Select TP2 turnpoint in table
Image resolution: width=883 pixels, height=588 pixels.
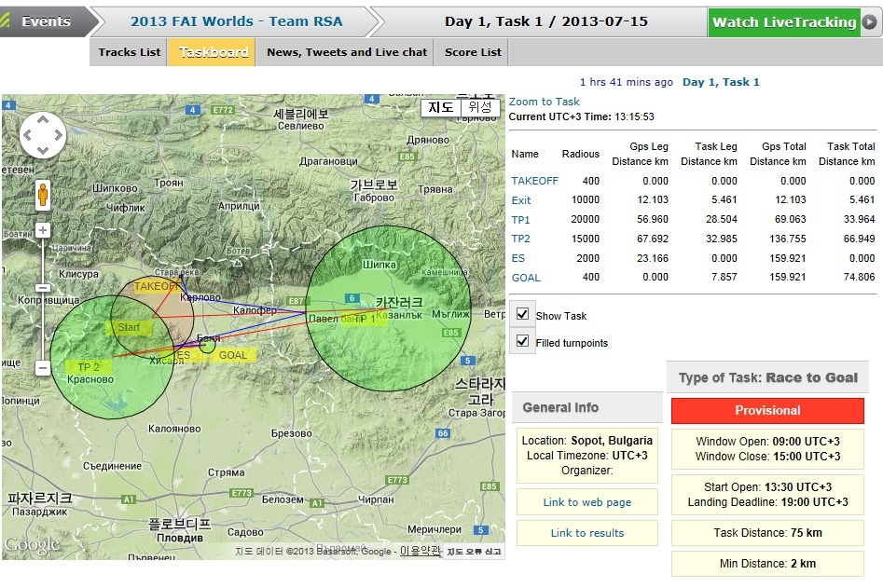520,239
